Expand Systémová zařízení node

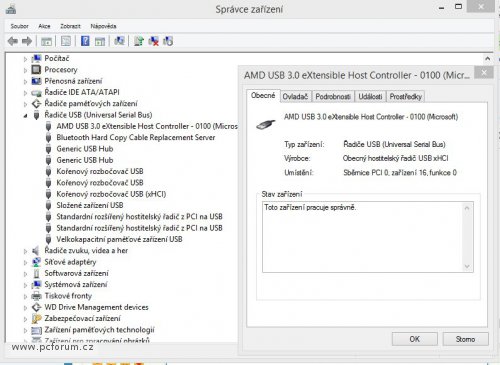25,285
